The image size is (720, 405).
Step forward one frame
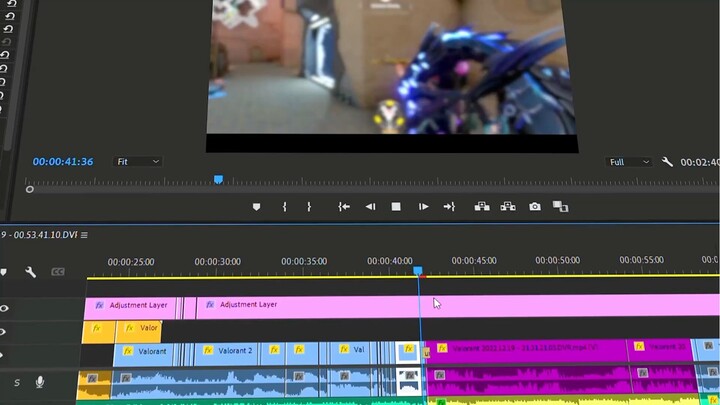423,207
